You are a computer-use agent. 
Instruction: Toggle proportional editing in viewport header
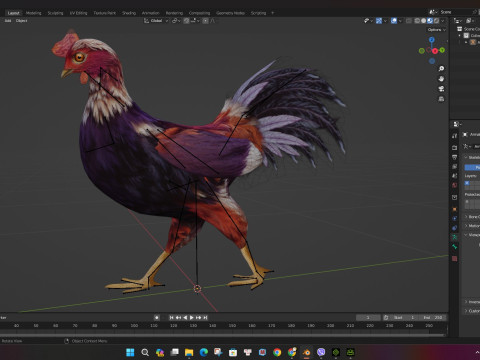click(x=205, y=21)
